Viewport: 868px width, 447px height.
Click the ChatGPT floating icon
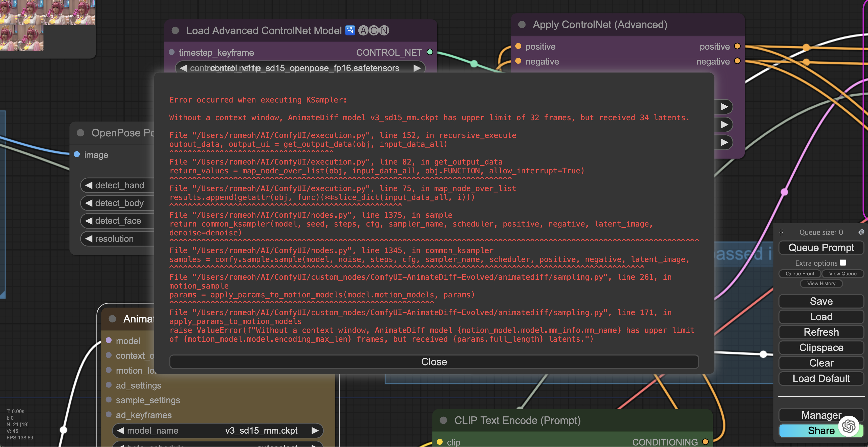849,426
